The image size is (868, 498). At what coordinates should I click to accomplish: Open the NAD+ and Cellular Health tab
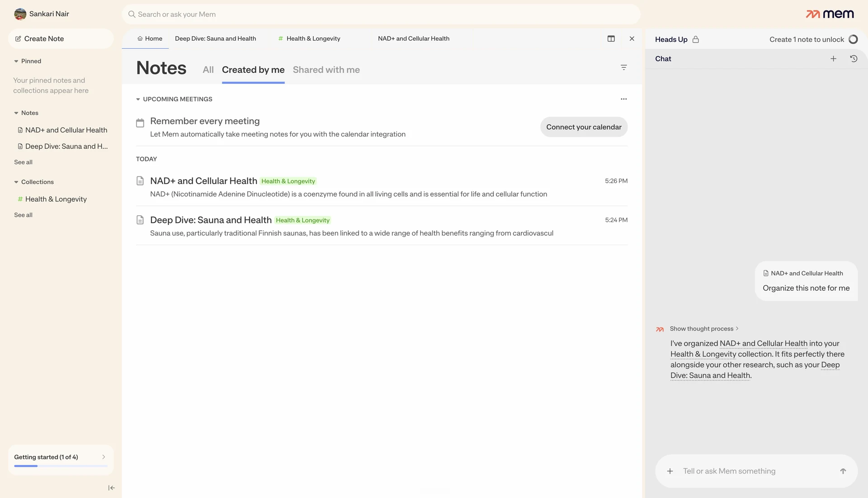[414, 39]
